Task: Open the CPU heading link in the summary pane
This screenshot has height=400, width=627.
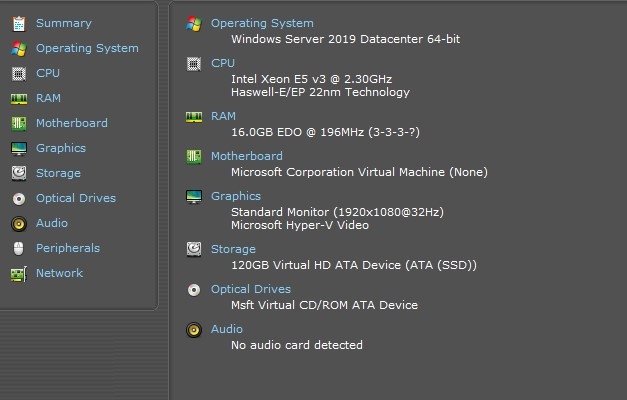Action: click(223, 63)
